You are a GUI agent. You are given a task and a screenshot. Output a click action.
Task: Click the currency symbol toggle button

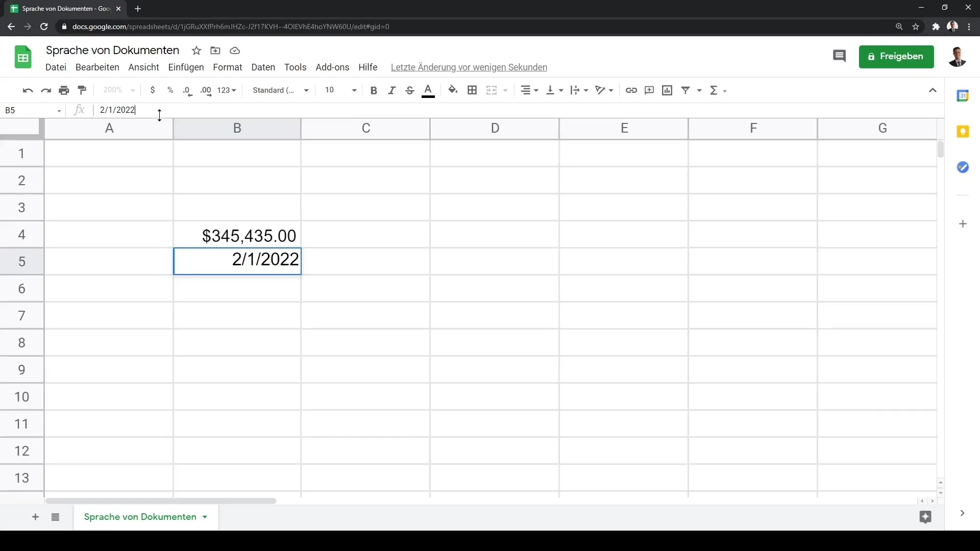(x=152, y=89)
